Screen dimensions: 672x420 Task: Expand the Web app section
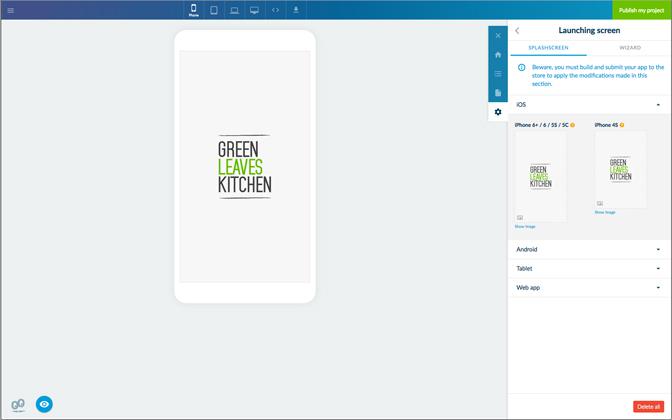pos(589,287)
